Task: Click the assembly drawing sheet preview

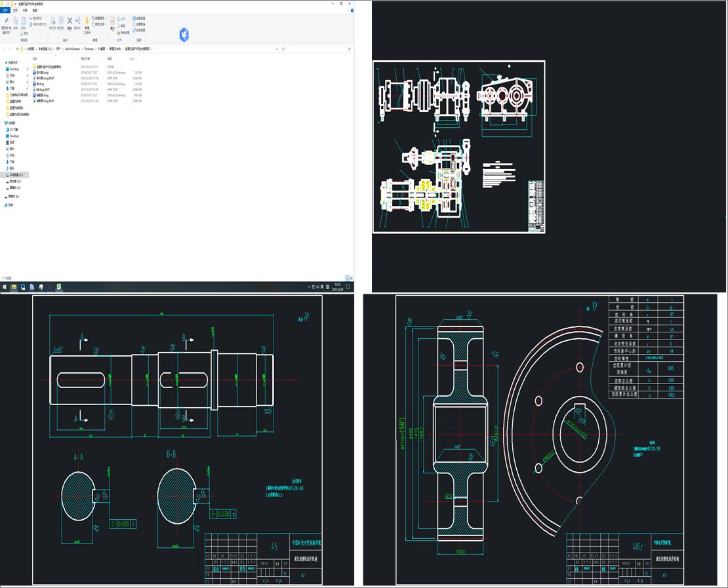Action: click(x=458, y=147)
